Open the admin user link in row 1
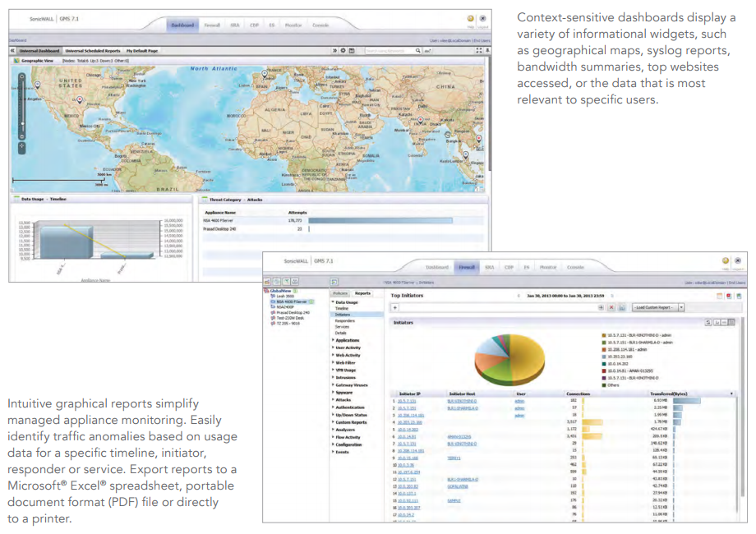The height and width of the screenshot is (534, 756). 519,401
